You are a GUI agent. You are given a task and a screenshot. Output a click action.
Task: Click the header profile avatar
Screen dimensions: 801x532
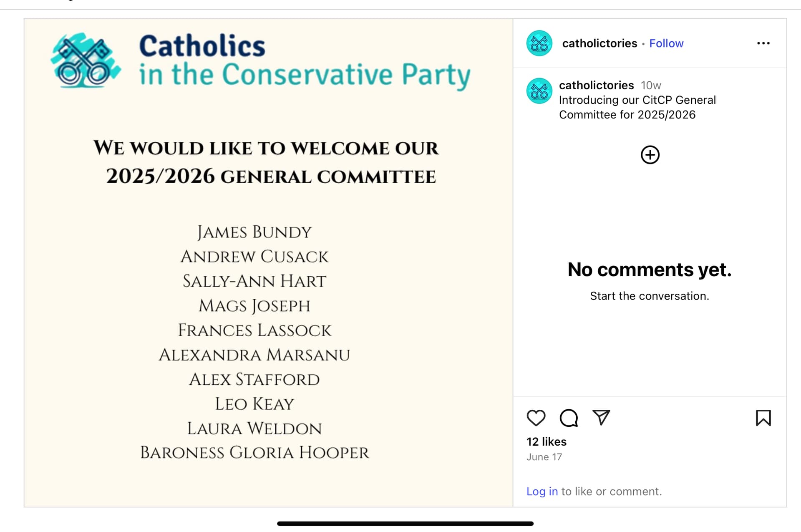coord(539,43)
